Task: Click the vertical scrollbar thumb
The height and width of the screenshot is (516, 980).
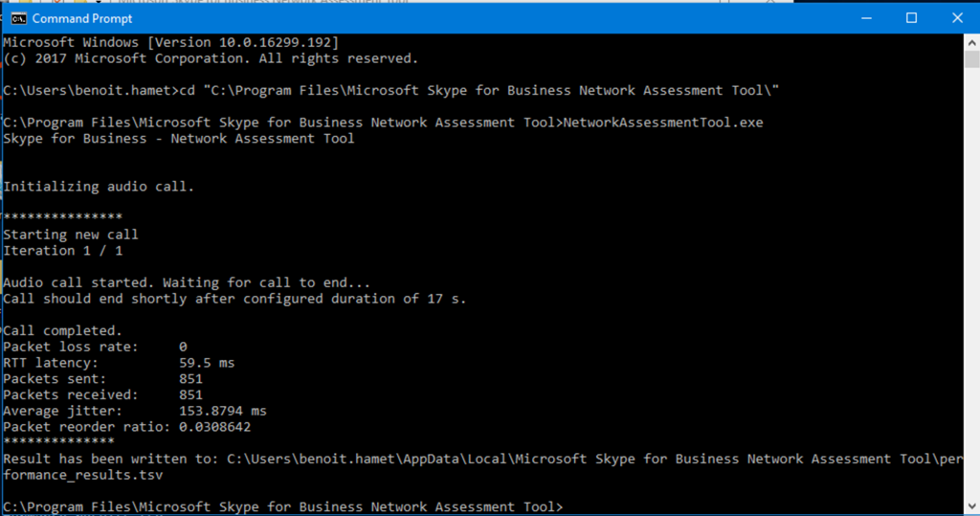Action: tap(971, 60)
